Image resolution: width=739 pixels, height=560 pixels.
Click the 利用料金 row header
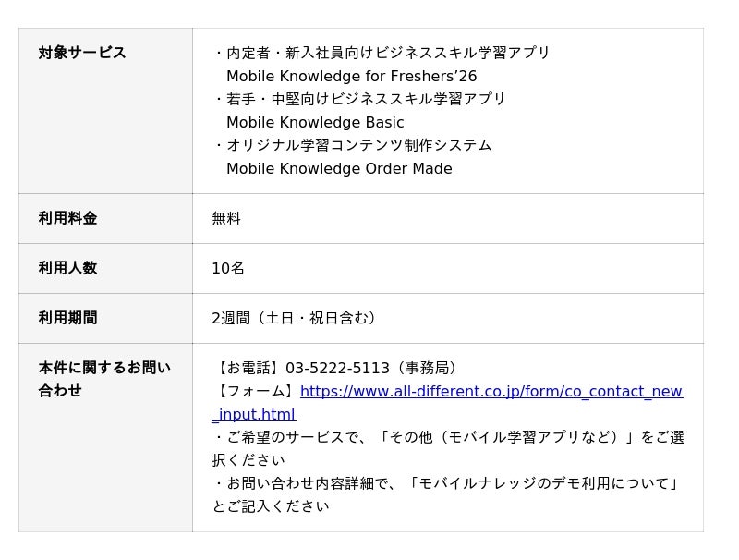click(x=67, y=218)
